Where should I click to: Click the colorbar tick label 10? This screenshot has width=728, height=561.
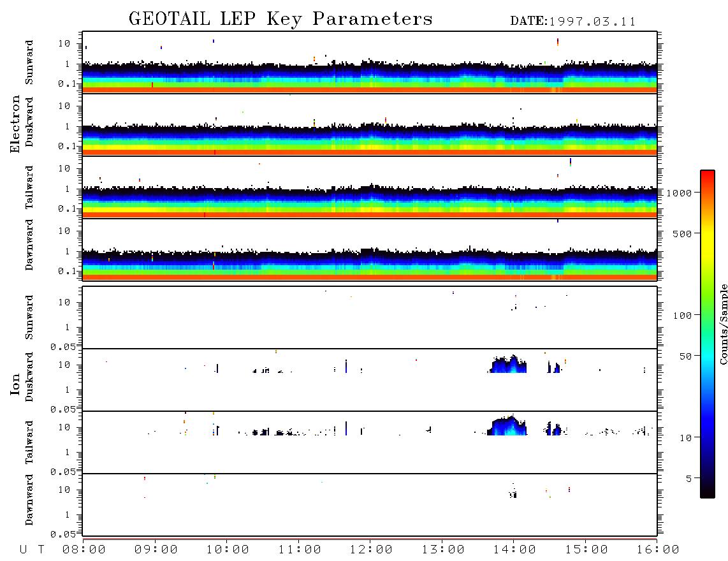[685, 437]
